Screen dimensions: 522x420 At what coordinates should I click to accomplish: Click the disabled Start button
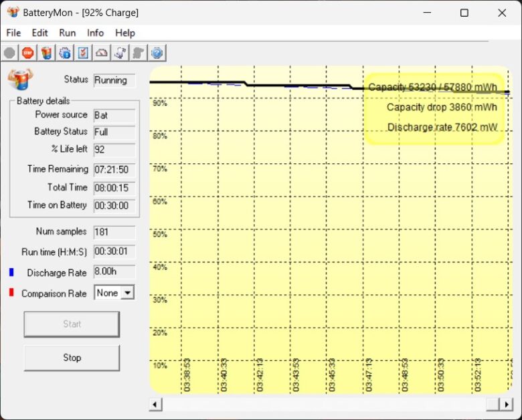coord(72,324)
